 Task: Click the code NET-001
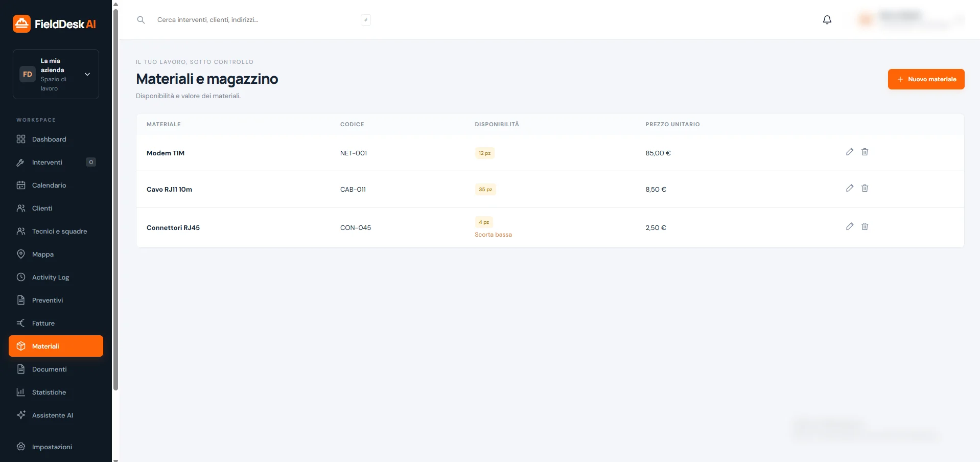(354, 153)
